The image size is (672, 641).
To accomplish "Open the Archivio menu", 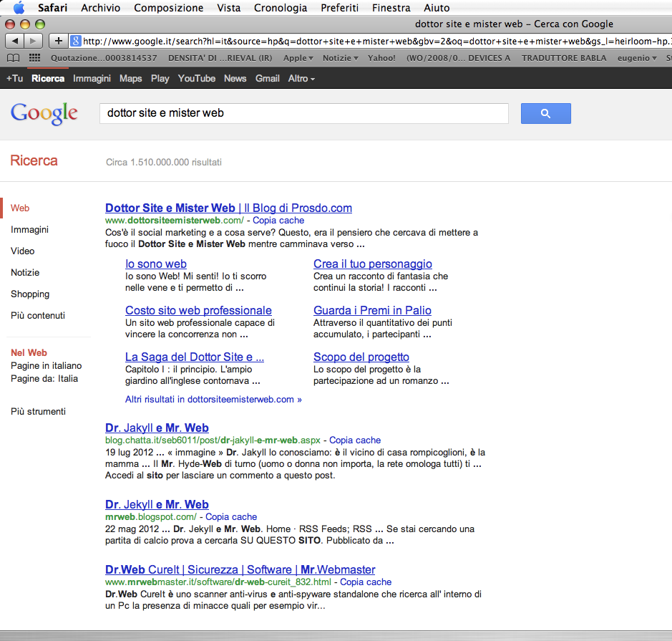I will click(x=101, y=8).
